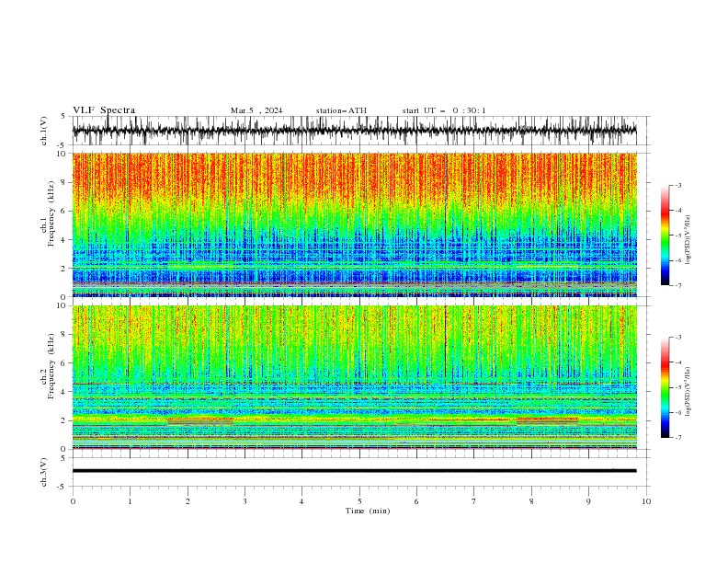Click the "6" kHz tick on ch.1 axis
This screenshot has height=563, width=728.
tap(64, 212)
